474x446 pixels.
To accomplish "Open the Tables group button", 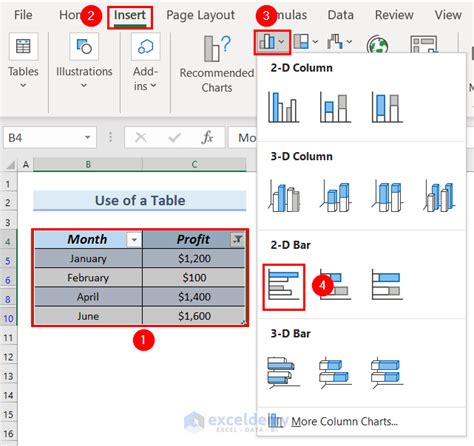I will (x=23, y=62).
